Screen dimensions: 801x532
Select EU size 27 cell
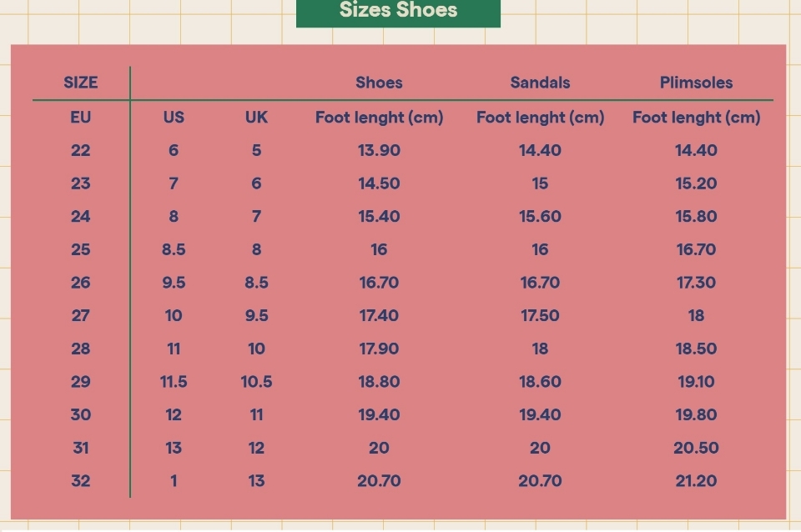(81, 316)
